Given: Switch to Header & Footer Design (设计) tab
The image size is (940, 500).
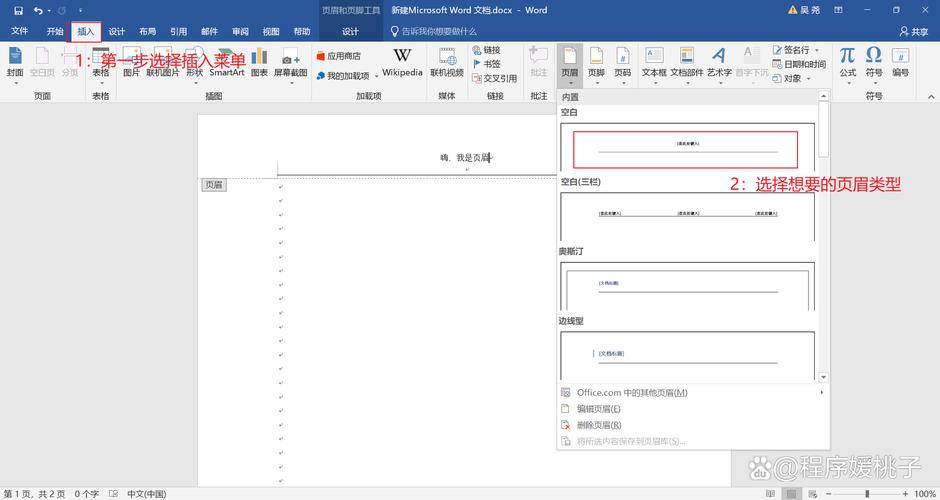Looking at the screenshot, I should click(x=350, y=31).
